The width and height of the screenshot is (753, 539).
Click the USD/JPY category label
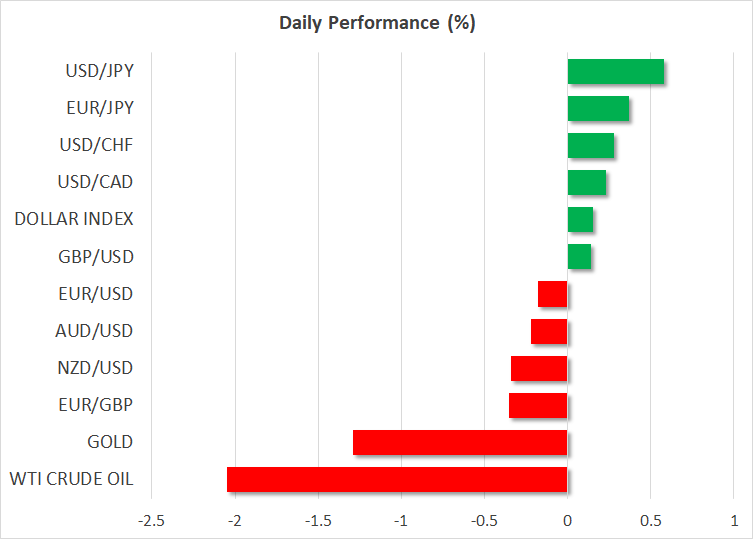pyautogui.click(x=100, y=72)
